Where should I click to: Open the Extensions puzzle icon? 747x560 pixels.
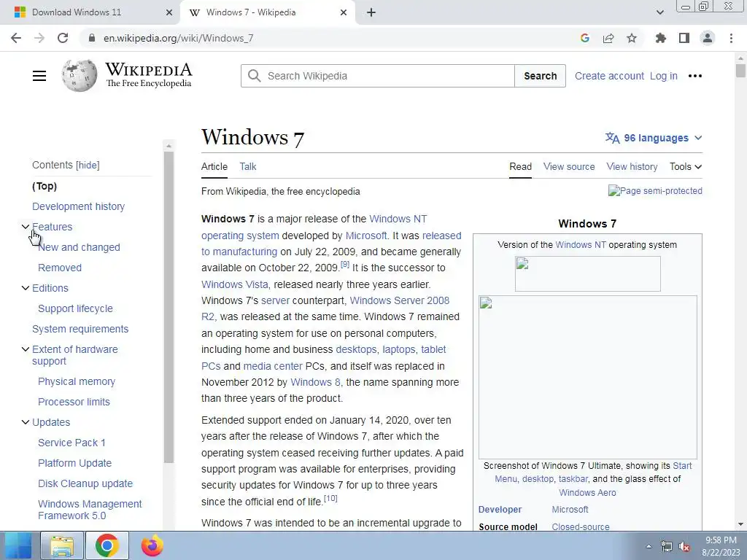660,38
